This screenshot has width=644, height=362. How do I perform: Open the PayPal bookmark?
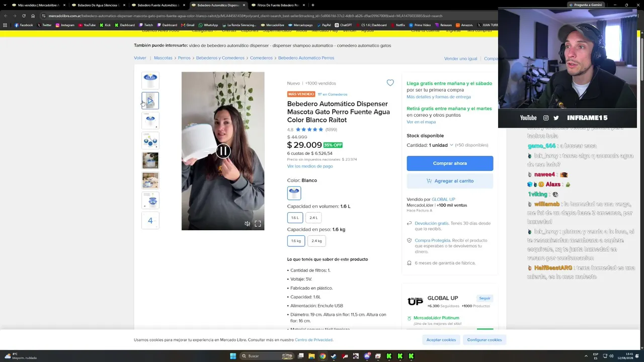tap(324, 25)
